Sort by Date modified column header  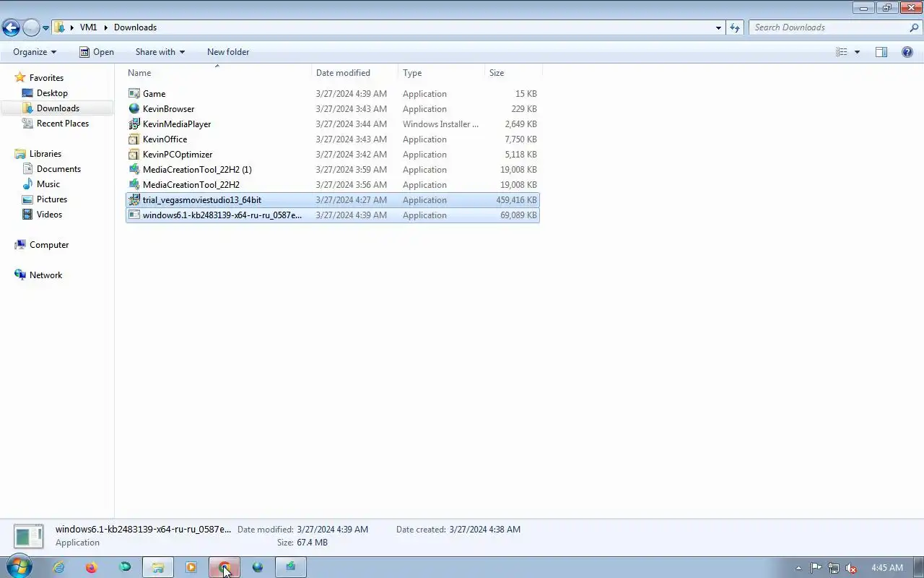(x=355, y=73)
